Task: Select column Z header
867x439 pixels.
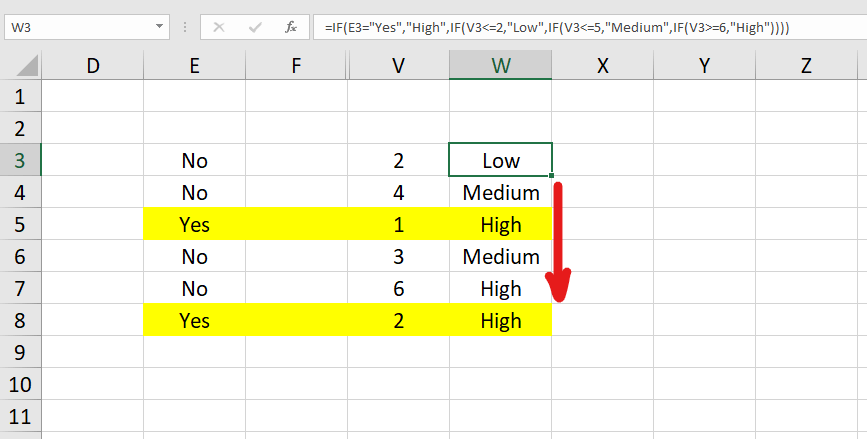Action: [x=806, y=65]
